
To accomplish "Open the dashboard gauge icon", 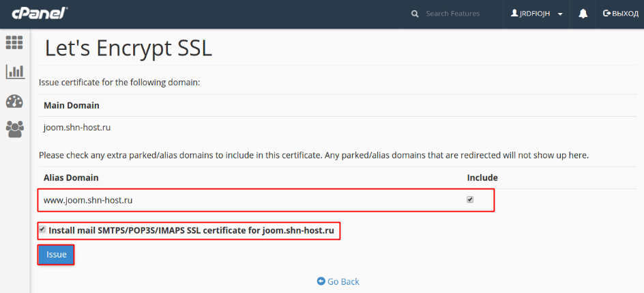I will (x=14, y=101).
